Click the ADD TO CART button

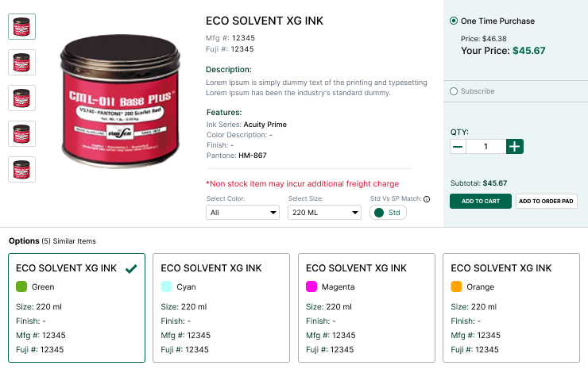(481, 201)
